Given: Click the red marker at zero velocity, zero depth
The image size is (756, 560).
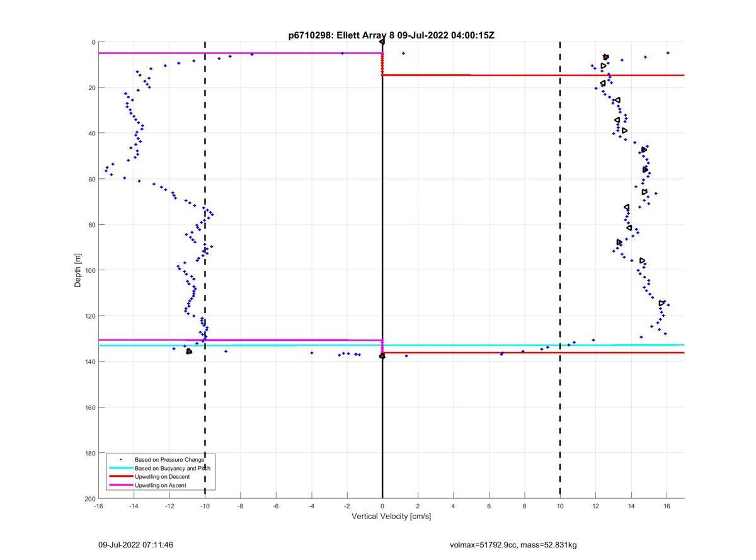Looking at the screenshot, I should (x=382, y=42).
